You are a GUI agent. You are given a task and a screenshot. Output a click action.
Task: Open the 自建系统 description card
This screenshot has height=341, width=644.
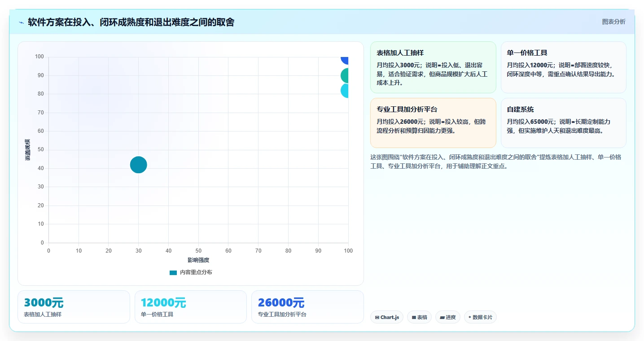pyautogui.click(x=563, y=123)
